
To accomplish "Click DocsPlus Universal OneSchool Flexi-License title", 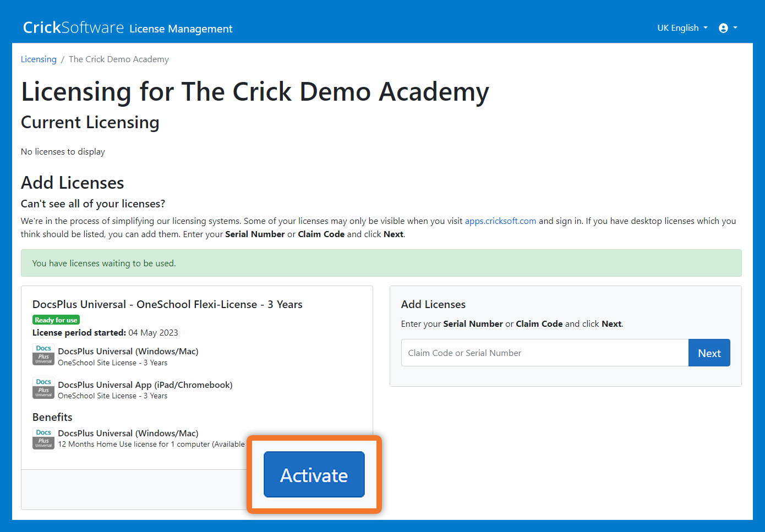I will [167, 305].
